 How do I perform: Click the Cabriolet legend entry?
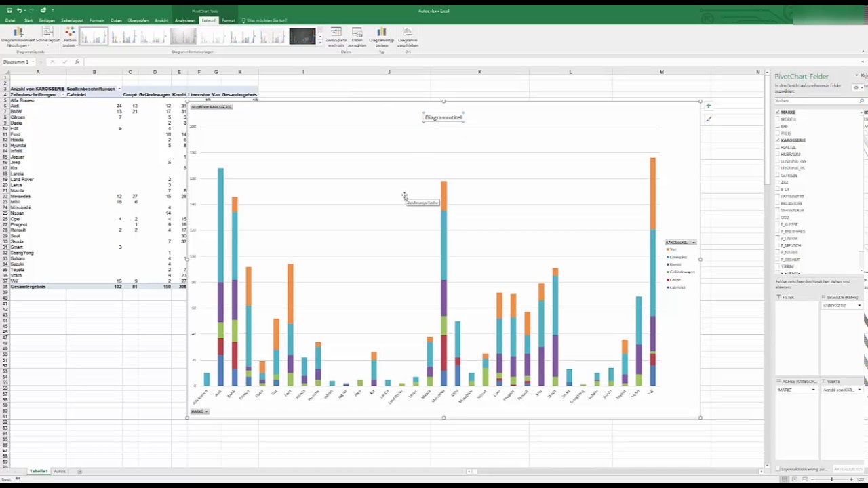point(677,287)
